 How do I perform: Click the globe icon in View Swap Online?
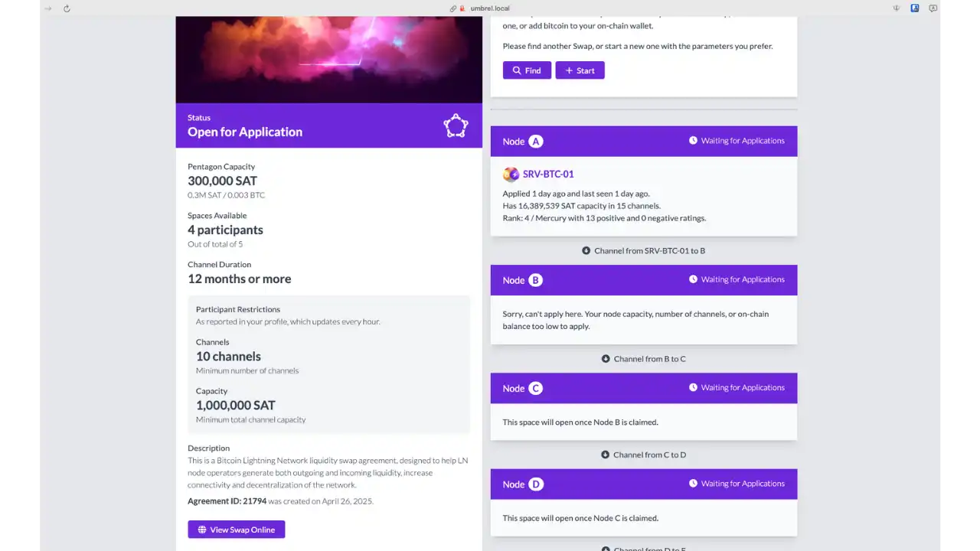click(x=201, y=529)
